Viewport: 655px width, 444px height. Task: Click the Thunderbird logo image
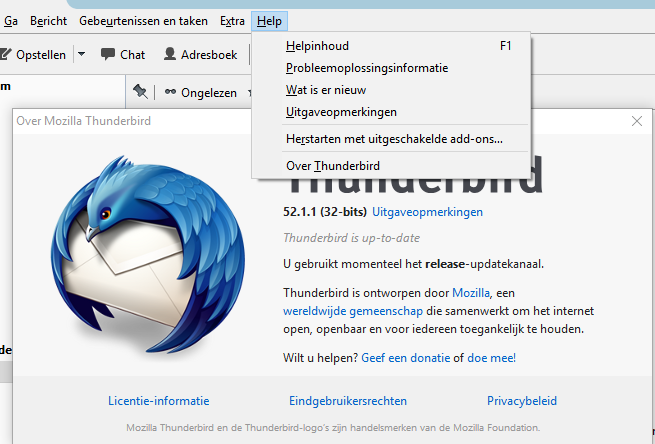148,255
